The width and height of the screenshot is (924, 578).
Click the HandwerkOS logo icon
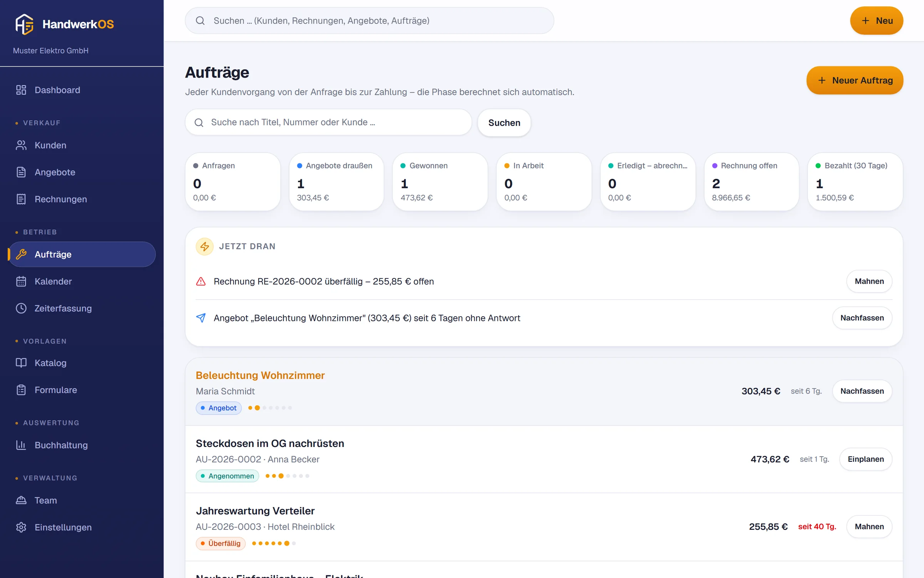[x=24, y=24]
